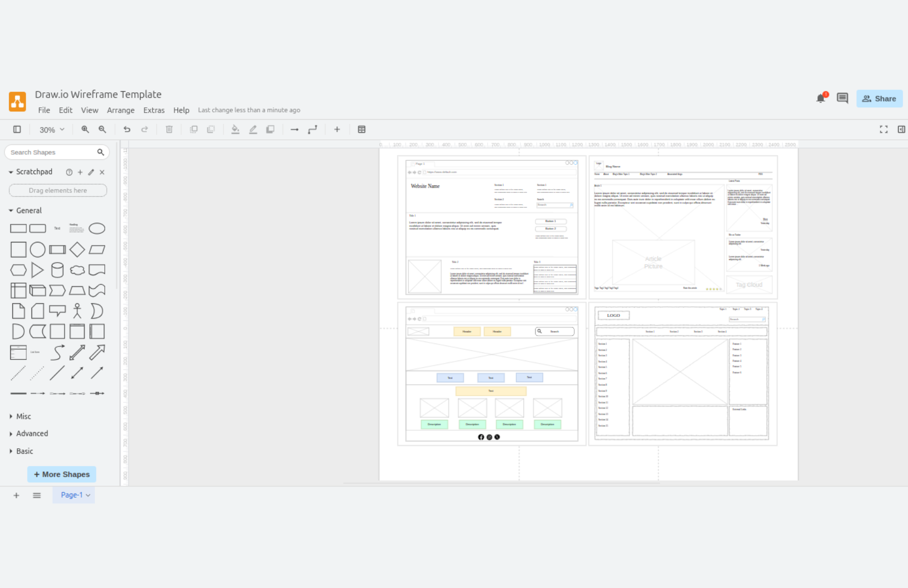Viewport: 908px width, 588px height.
Task: Toggle the Format panel on right
Action: (x=901, y=129)
